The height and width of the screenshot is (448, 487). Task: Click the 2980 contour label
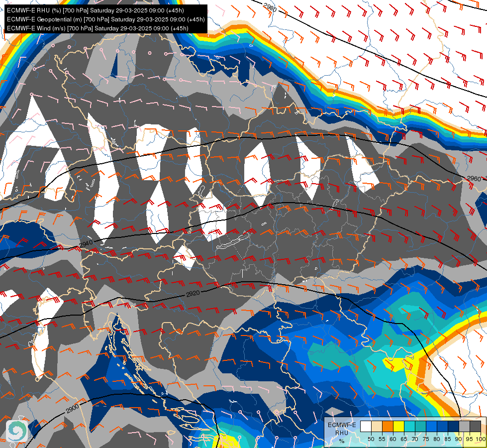(x=270, y=7)
